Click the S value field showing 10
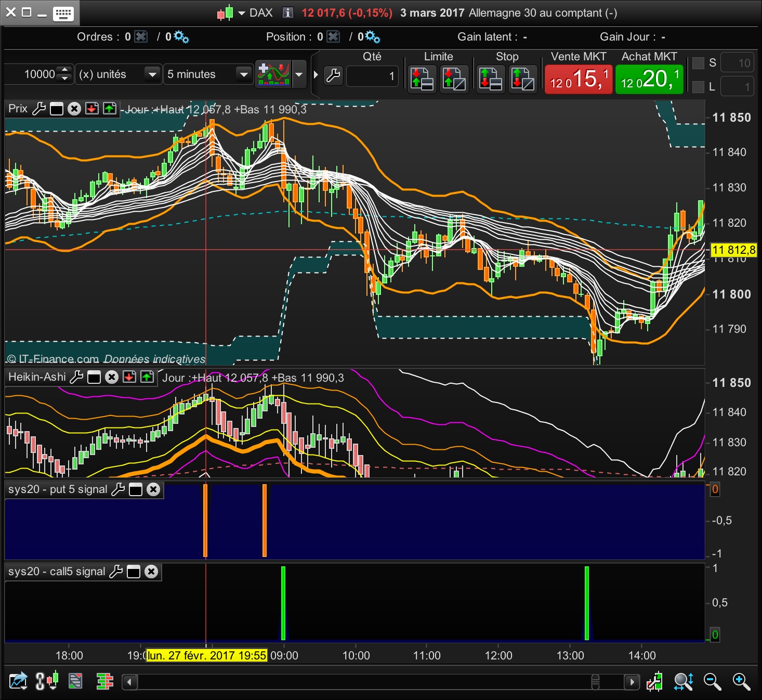The width and height of the screenshot is (762, 700). click(x=737, y=63)
